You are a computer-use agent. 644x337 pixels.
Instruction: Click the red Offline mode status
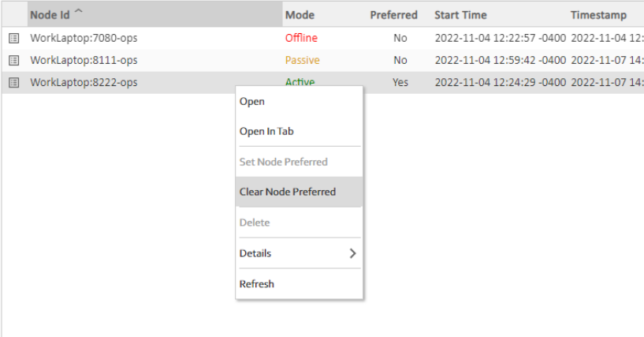[x=301, y=38]
